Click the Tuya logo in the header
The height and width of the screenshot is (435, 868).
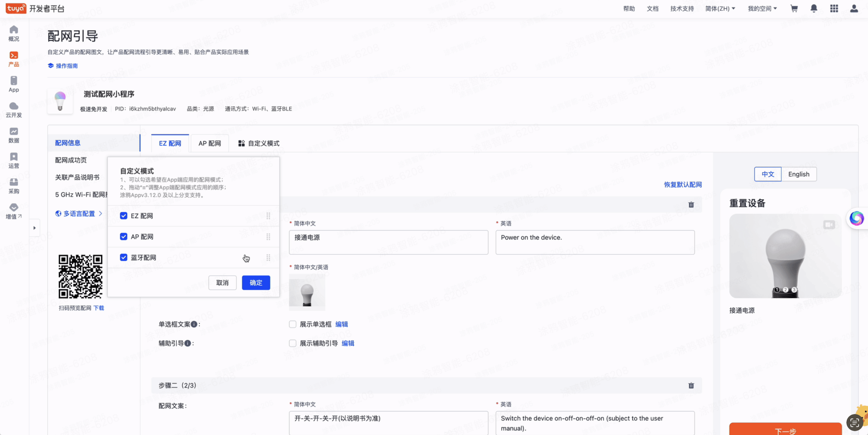click(16, 8)
